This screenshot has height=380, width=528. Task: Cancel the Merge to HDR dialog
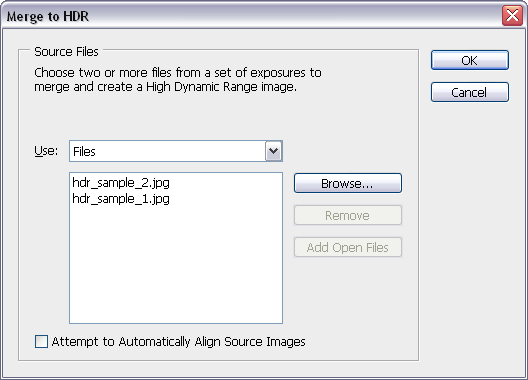[470, 92]
